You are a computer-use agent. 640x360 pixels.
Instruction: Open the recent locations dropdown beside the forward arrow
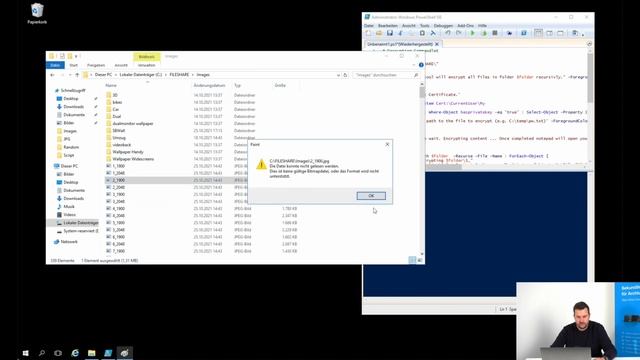click(69, 75)
